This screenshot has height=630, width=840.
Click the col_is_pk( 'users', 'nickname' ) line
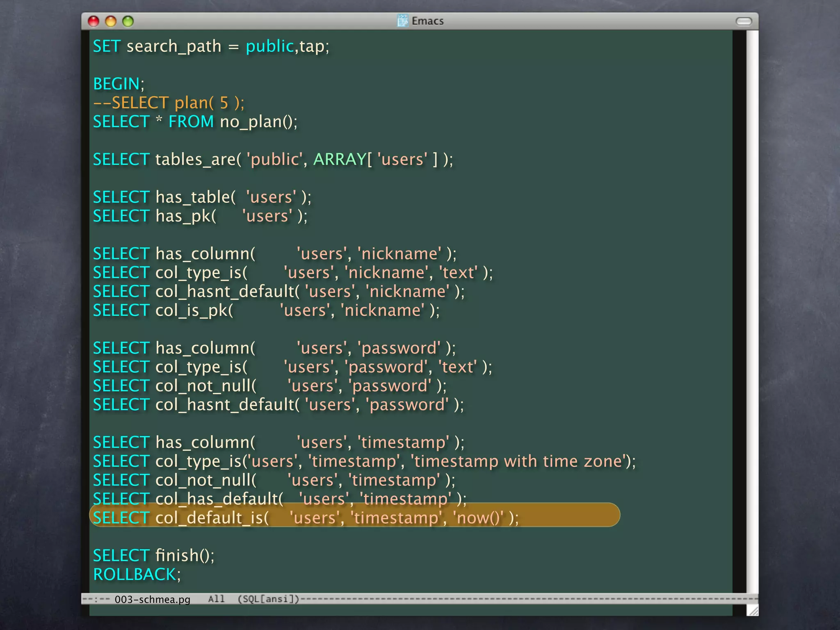tap(266, 310)
